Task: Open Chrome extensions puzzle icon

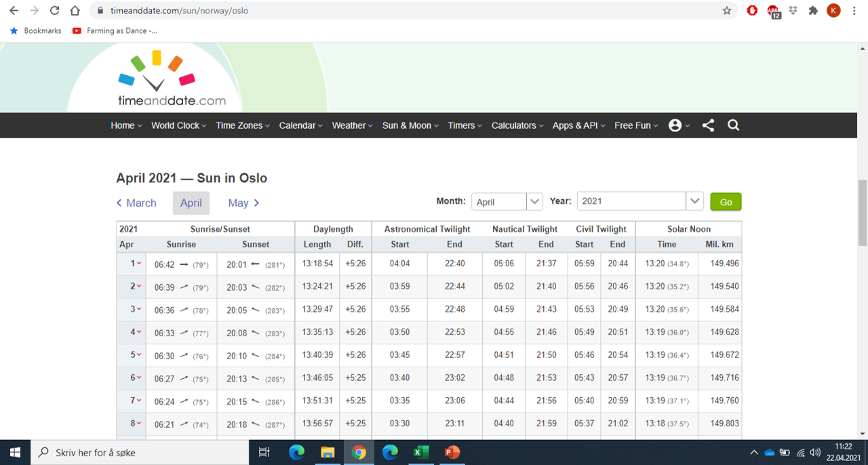Action: click(813, 11)
